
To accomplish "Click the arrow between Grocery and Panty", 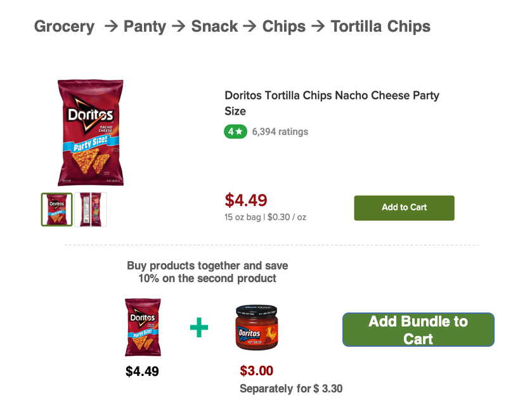I will click(111, 26).
